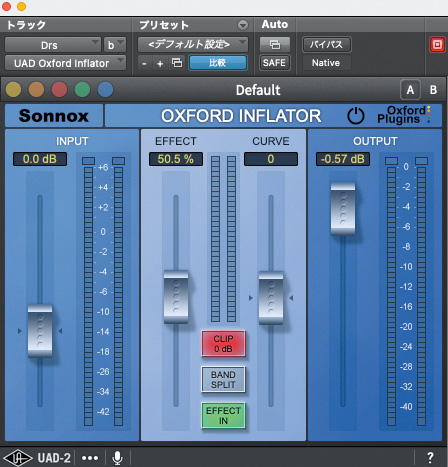
Task: Click the input 0.0 dB value field
Action: click(x=40, y=159)
